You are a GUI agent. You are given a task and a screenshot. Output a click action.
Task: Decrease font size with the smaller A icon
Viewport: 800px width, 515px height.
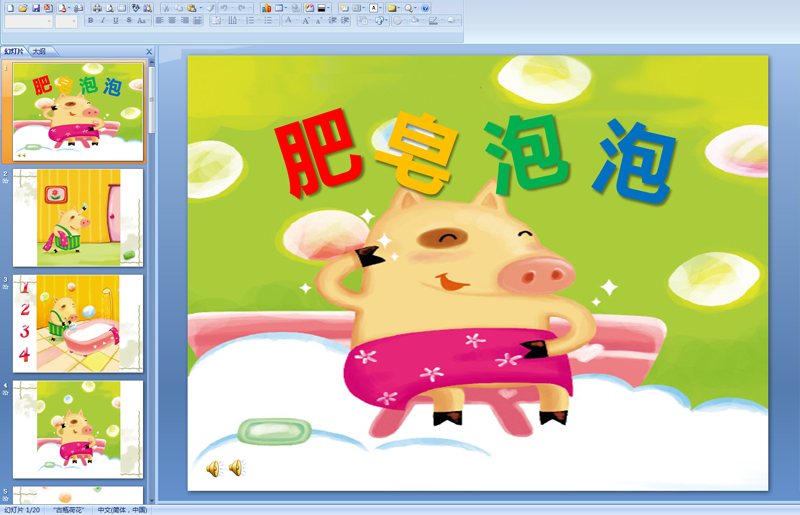tap(319, 21)
